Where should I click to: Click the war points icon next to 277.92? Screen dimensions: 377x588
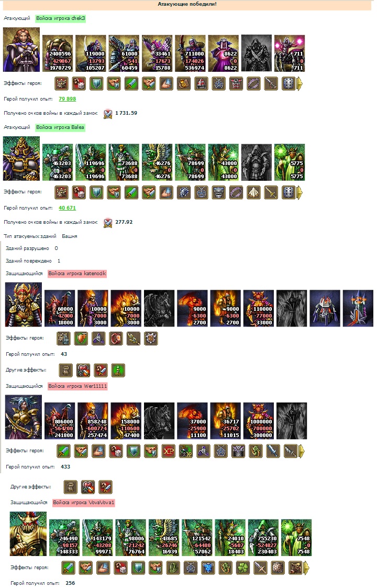tap(108, 223)
